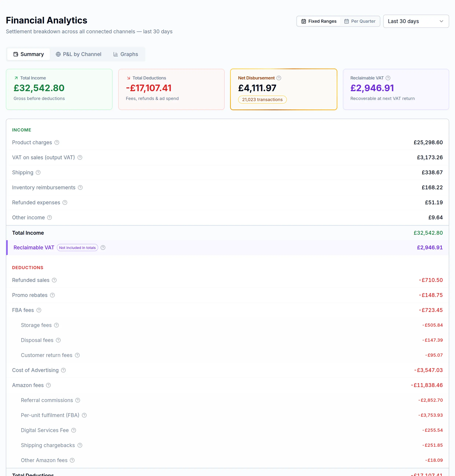
Task: Click the -£11,838.46 Amazon fees amount
Action: [x=427, y=385]
